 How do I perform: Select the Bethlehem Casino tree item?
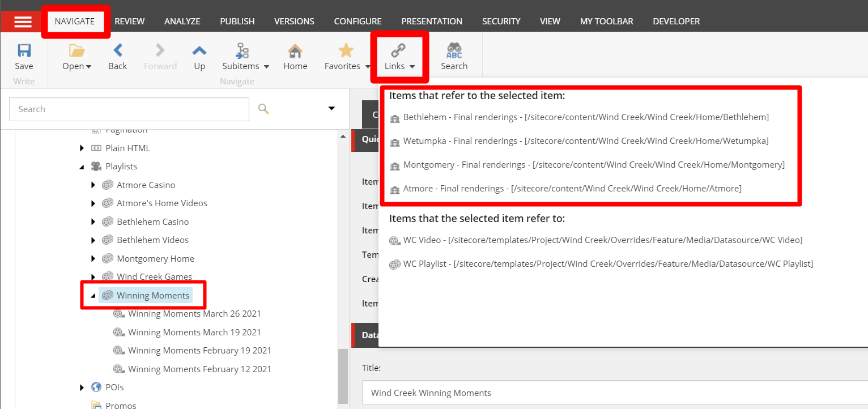[x=153, y=222]
